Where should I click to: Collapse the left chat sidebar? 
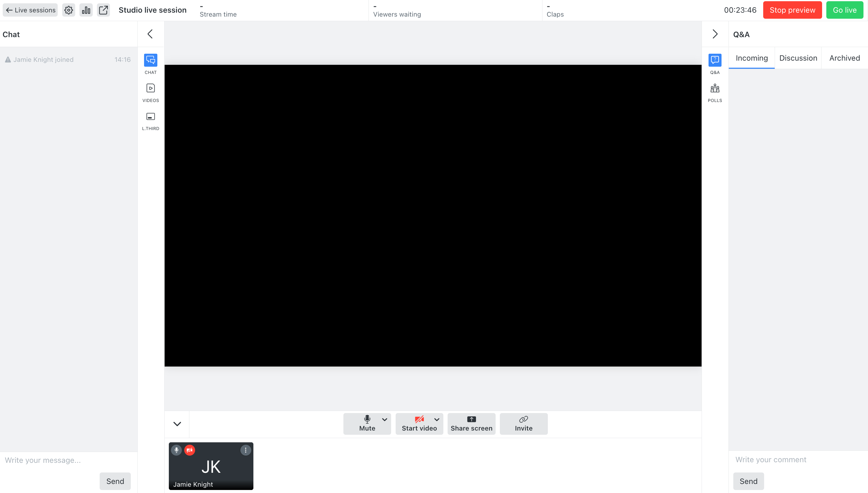(150, 34)
